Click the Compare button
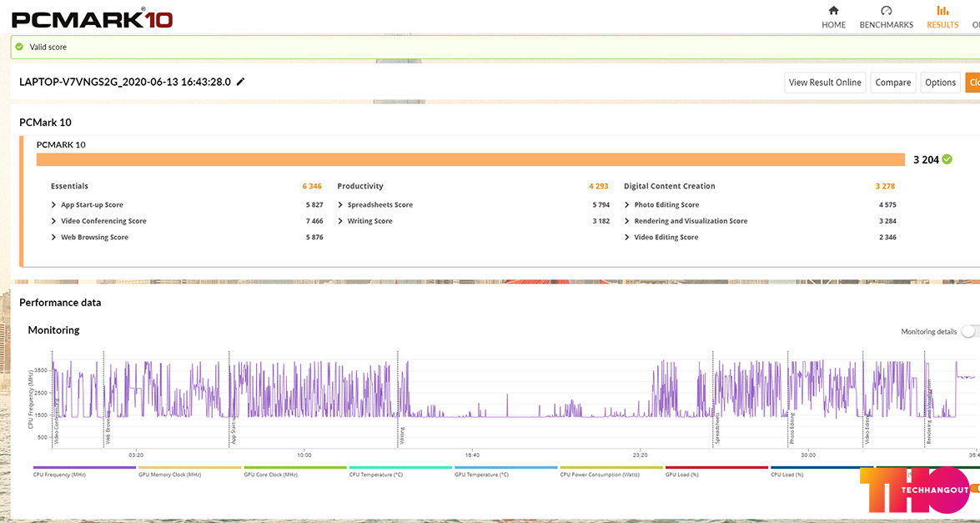The image size is (980, 523). (894, 83)
